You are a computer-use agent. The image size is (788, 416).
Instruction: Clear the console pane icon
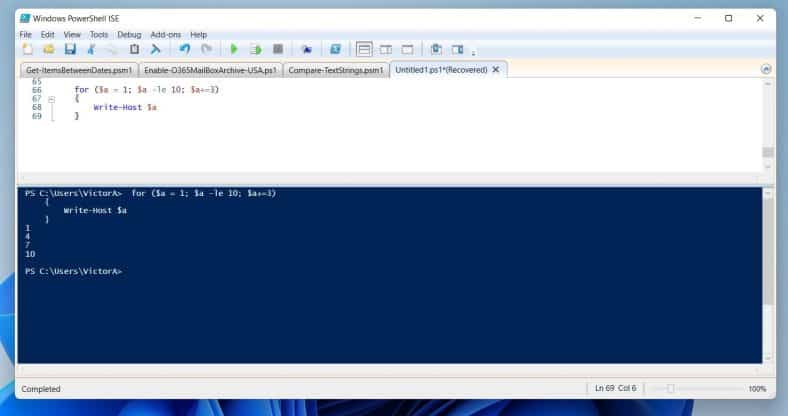click(155, 49)
